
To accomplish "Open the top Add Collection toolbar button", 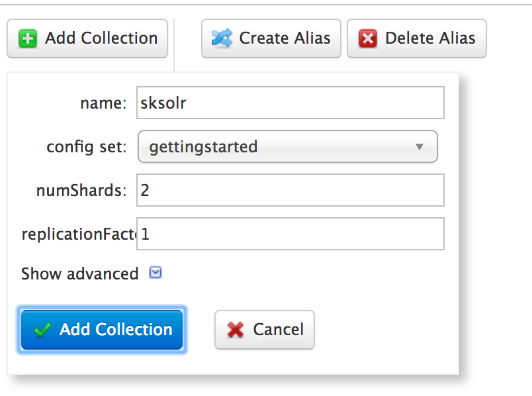I will point(87,38).
